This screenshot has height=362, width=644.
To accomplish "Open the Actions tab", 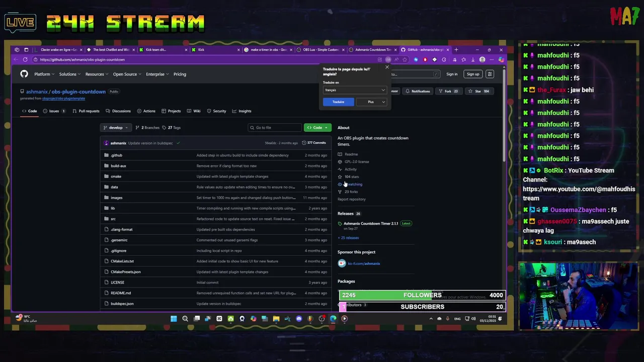I will (146, 111).
